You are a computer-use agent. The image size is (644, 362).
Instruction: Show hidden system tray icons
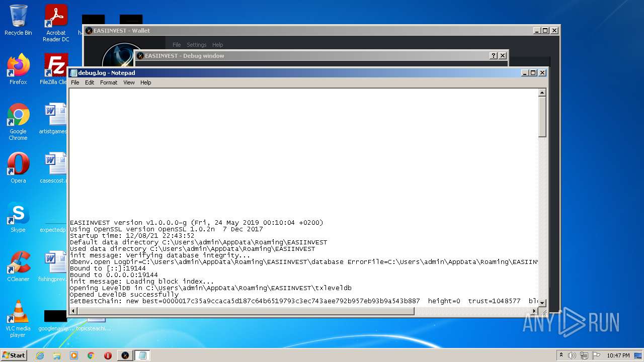[x=561, y=355]
